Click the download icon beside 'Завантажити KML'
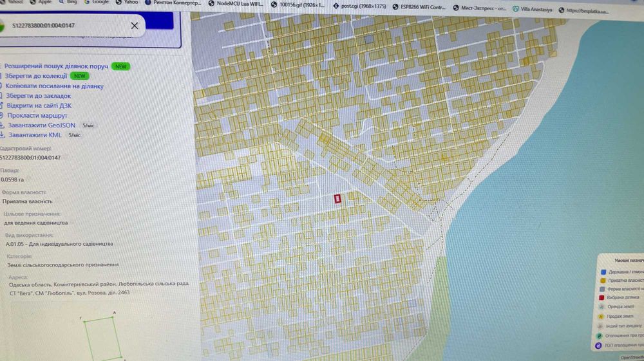 (2, 134)
